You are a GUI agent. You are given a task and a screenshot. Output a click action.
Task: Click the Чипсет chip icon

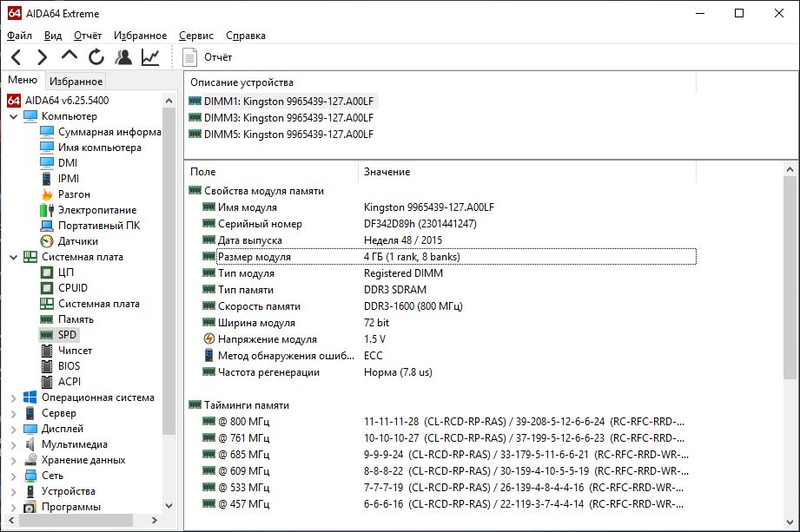(47, 351)
